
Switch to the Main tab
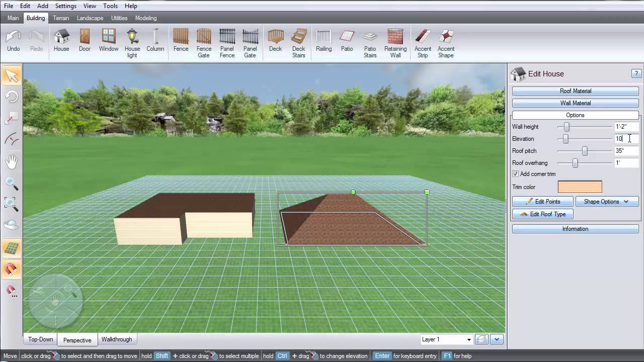point(13,18)
